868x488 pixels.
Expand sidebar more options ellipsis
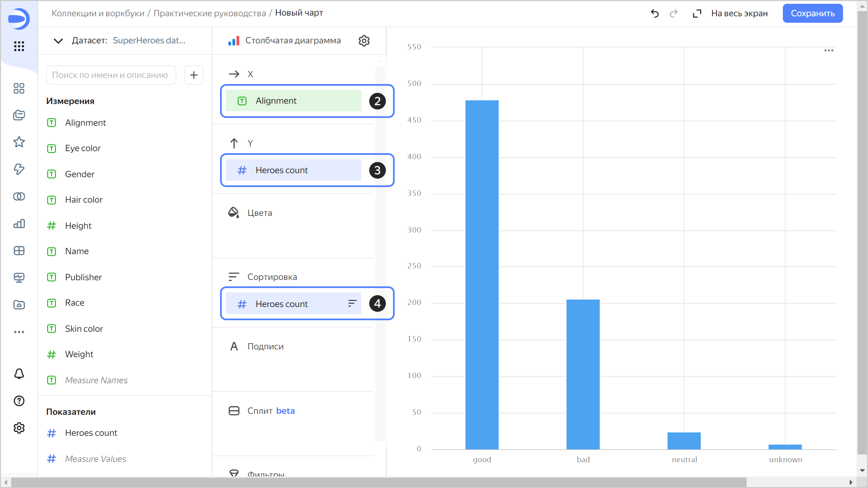click(x=19, y=332)
